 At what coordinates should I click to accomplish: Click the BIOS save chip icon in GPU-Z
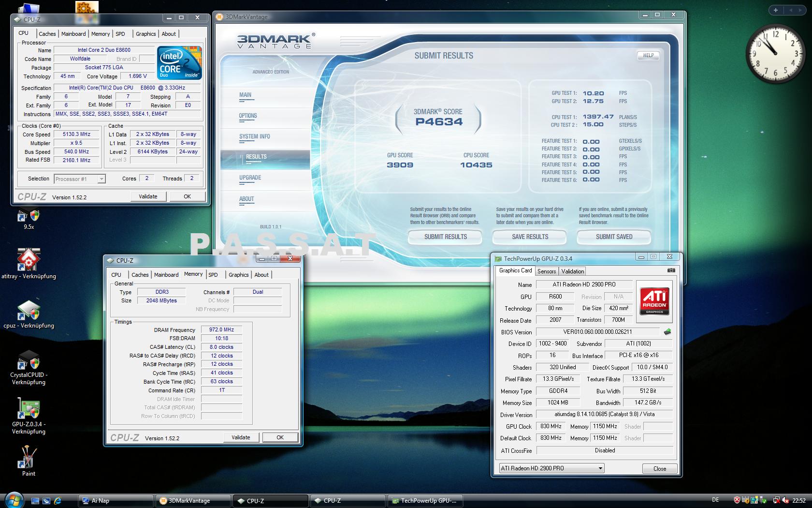667,332
